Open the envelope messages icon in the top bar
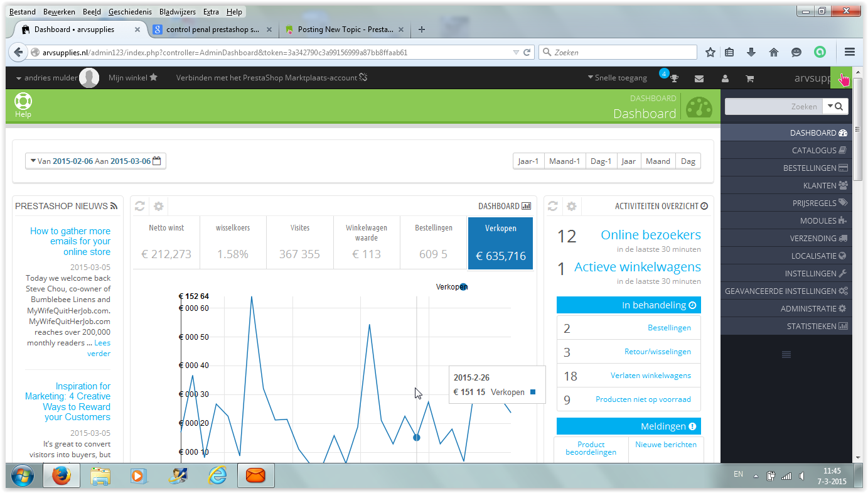 (699, 79)
